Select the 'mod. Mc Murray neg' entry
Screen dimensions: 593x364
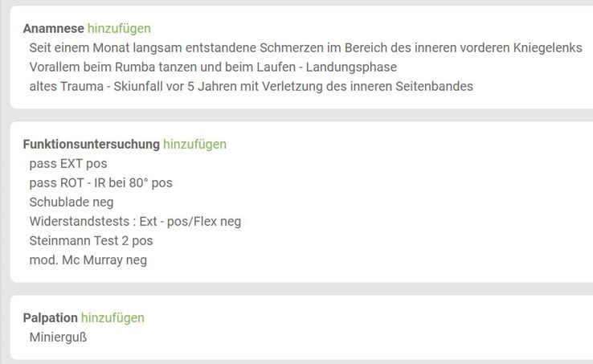pyautogui.click(x=88, y=260)
